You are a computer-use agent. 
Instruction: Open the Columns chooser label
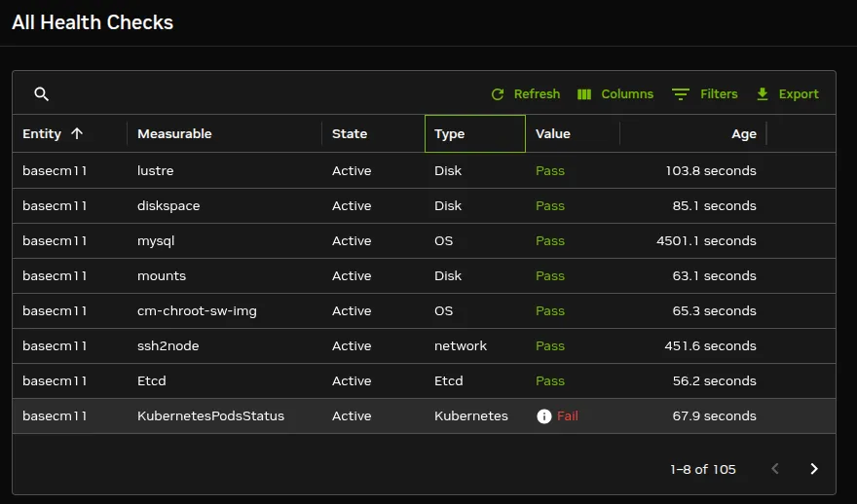pyautogui.click(x=627, y=94)
